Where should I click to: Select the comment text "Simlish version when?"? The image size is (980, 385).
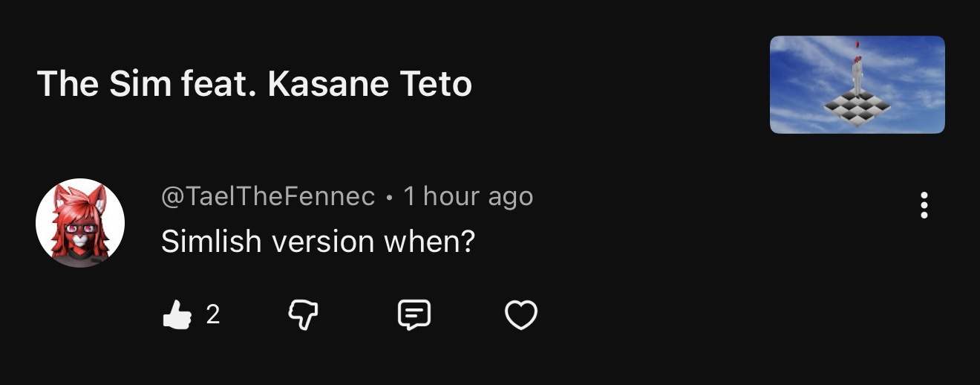point(318,242)
